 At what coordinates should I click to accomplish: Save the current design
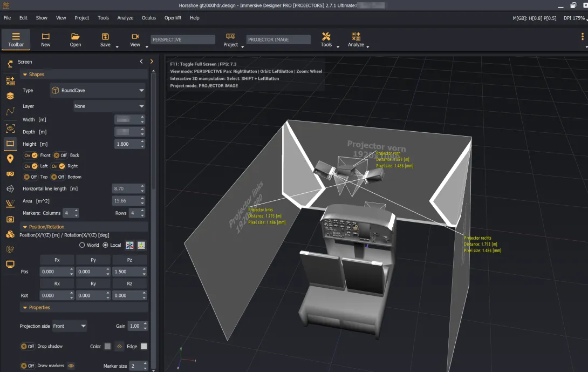[105, 39]
